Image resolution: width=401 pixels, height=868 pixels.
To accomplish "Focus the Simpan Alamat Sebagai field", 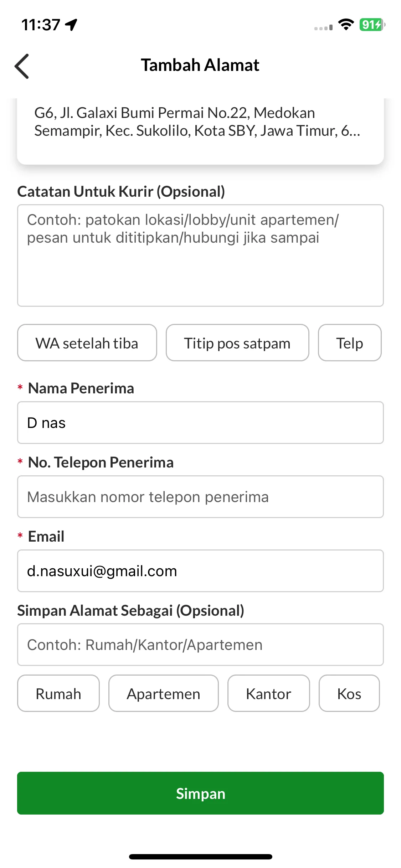I will (200, 645).
